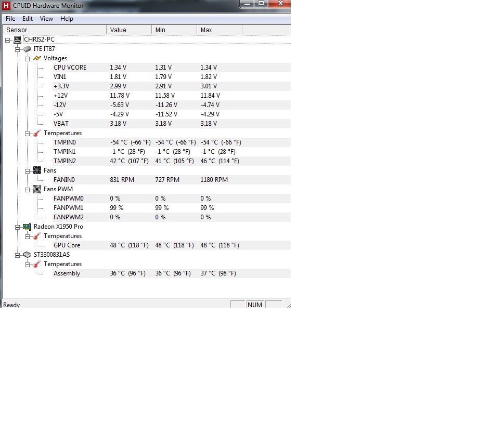Select the +3.3V voltage row
490x448 pixels.
click(172, 86)
